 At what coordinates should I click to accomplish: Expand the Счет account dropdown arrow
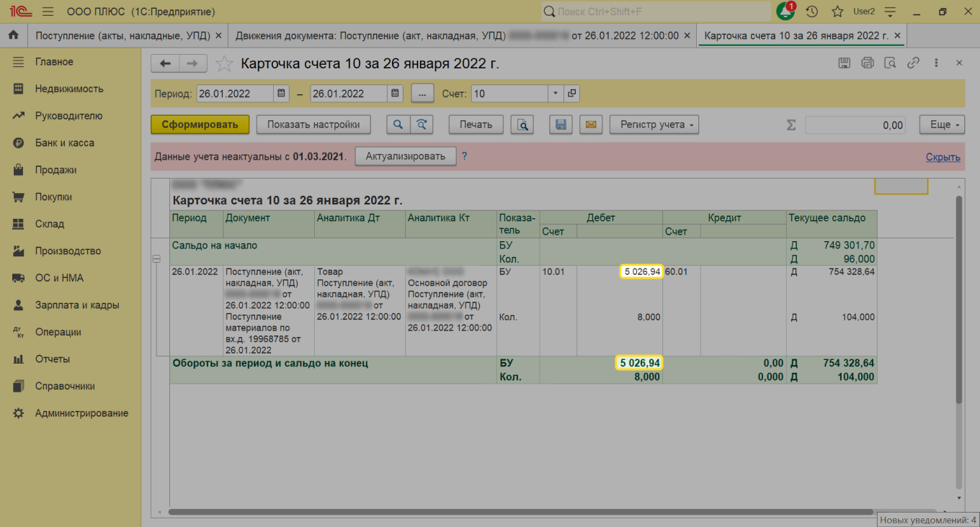tap(555, 94)
